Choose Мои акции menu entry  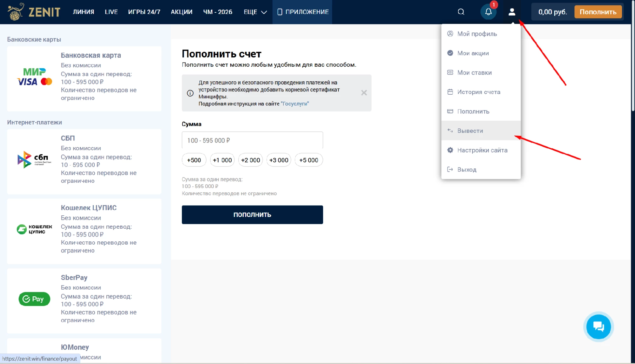481,53
